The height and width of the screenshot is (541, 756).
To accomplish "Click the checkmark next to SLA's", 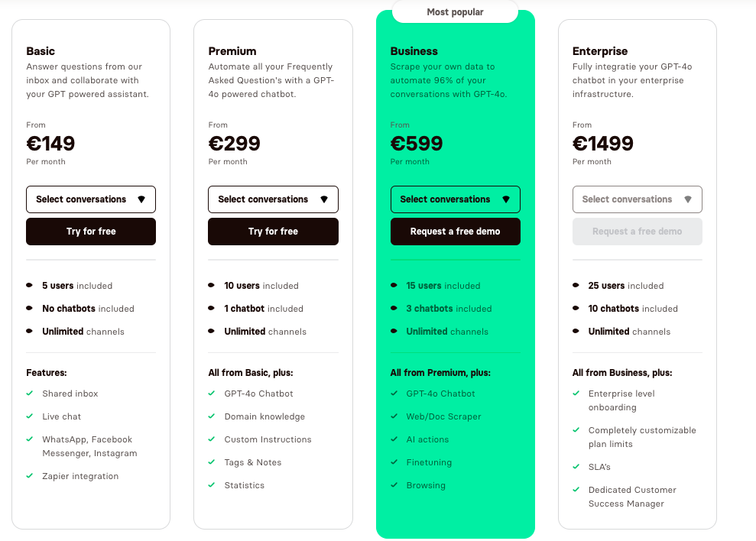I will 576,467.
